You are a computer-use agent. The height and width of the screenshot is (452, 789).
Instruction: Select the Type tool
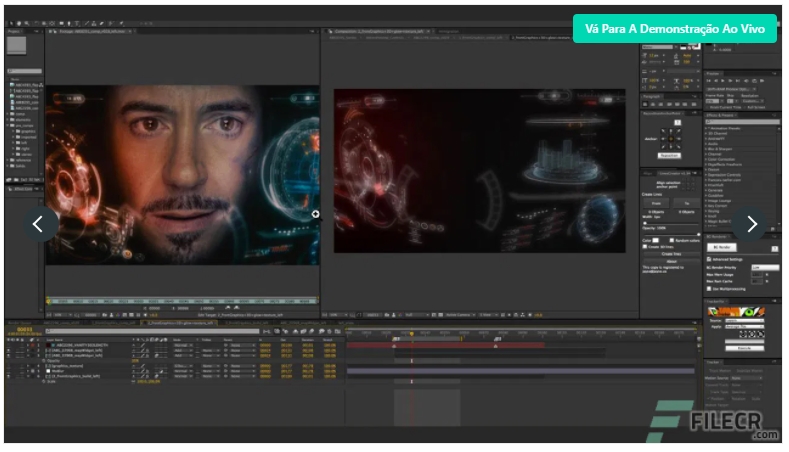(x=77, y=24)
